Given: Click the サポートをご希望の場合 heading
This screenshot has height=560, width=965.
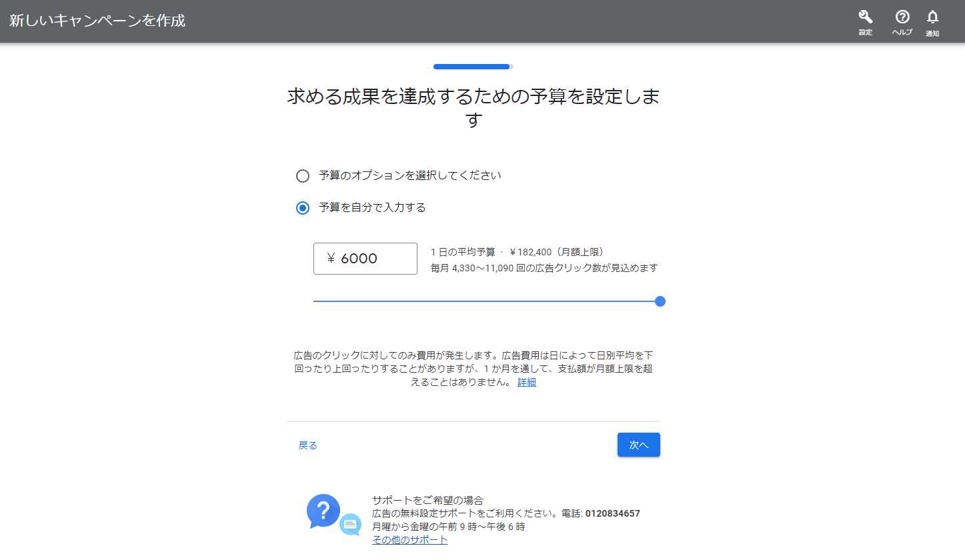Looking at the screenshot, I should point(427,500).
